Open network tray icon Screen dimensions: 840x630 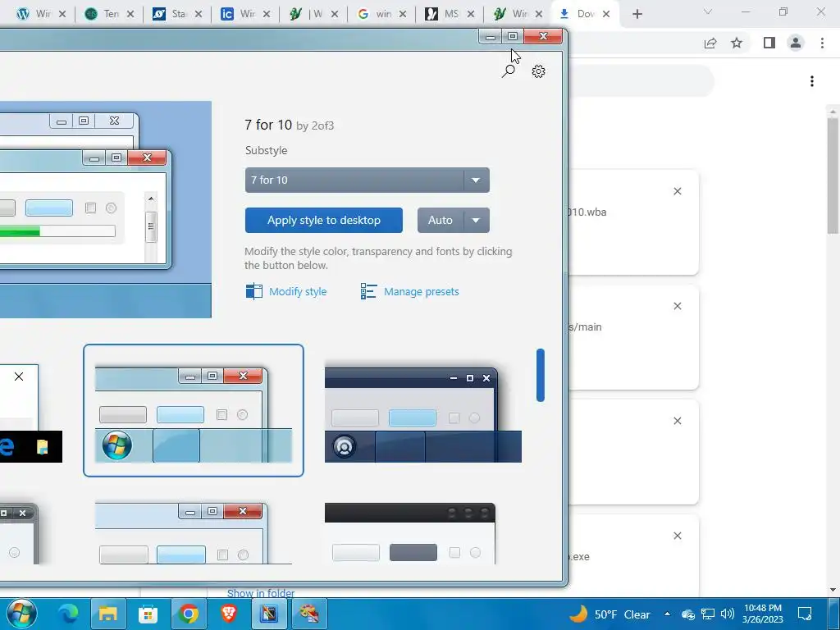click(x=708, y=614)
